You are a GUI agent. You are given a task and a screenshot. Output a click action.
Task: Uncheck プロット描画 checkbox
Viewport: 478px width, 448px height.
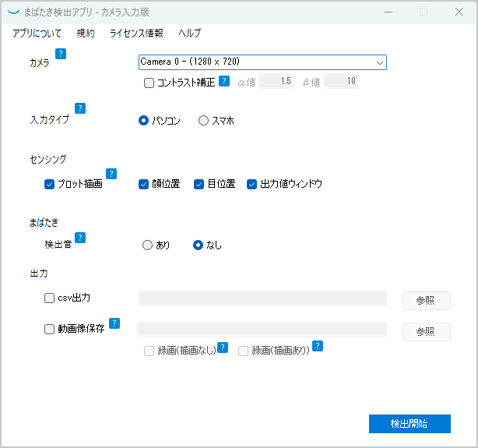coord(49,185)
